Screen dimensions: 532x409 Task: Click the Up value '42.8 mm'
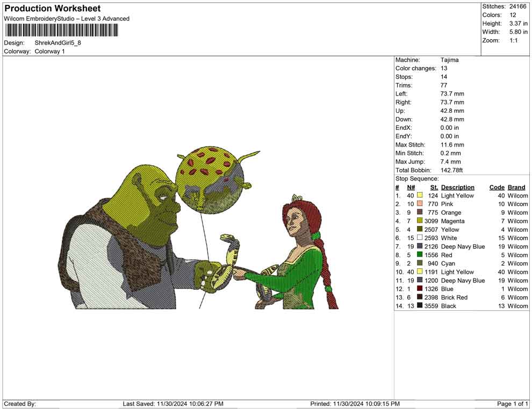click(452, 111)
